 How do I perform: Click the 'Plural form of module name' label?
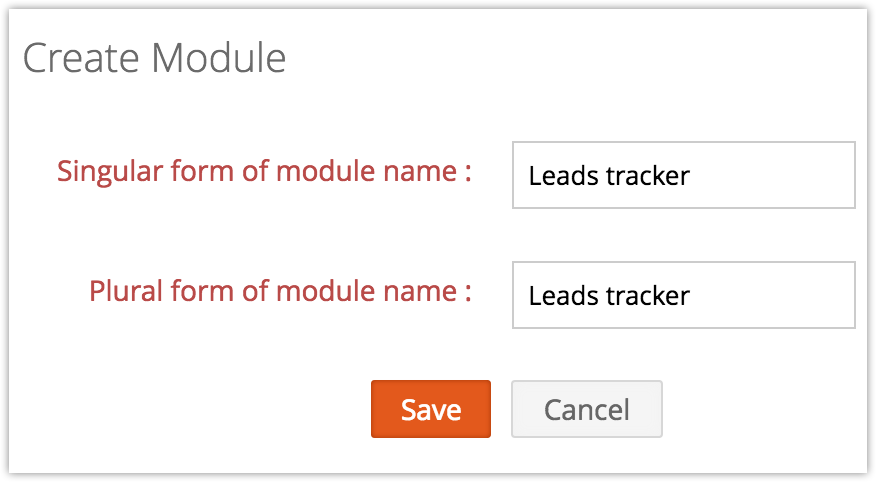click(280, 291)
